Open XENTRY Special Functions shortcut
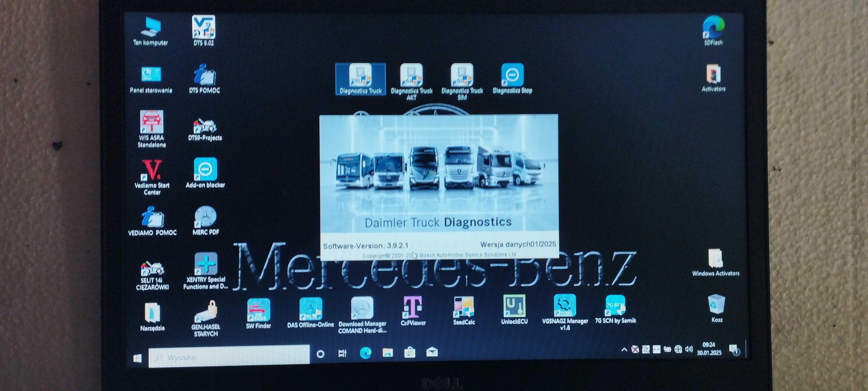Screen dimensions: 868x391 [206, 271]
